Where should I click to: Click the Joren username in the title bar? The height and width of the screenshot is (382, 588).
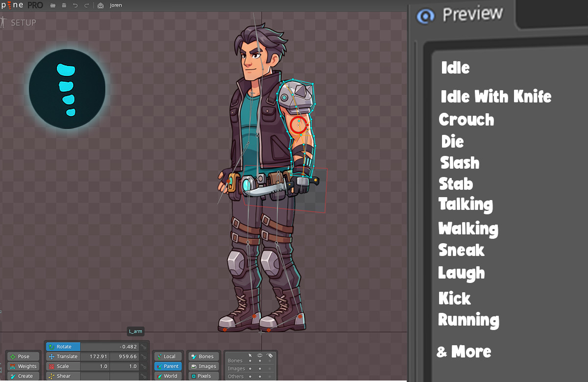tap(116, 5)
